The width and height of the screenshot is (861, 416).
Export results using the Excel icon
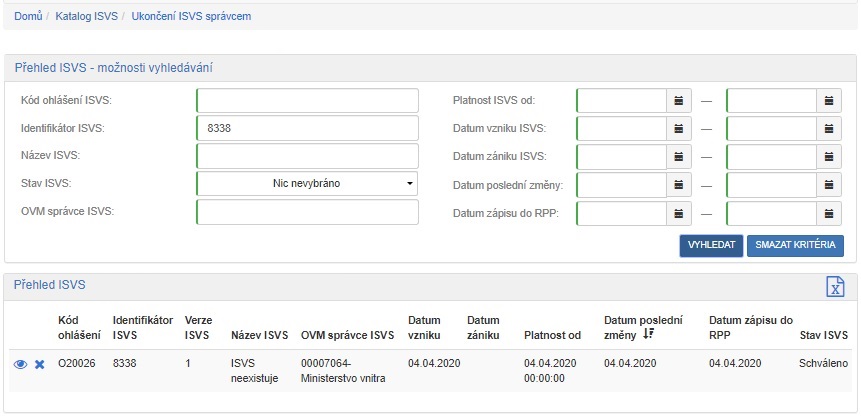tap(835, 286)
